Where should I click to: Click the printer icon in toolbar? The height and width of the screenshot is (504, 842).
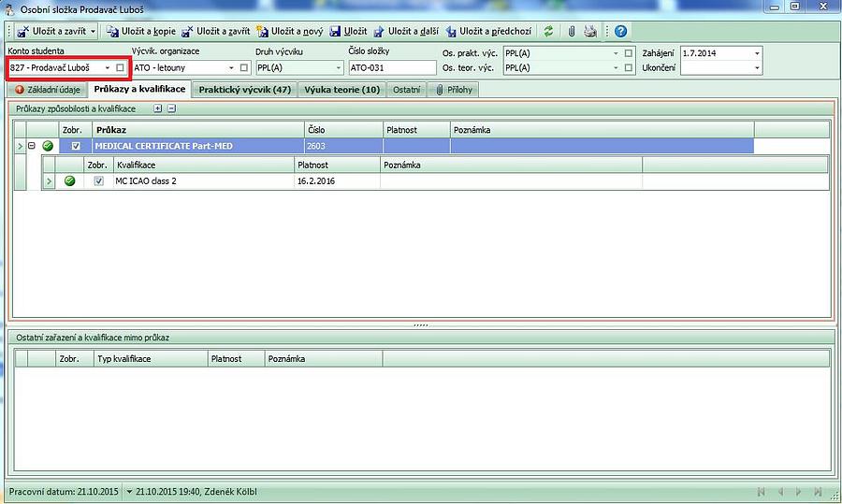coord(590,32)
